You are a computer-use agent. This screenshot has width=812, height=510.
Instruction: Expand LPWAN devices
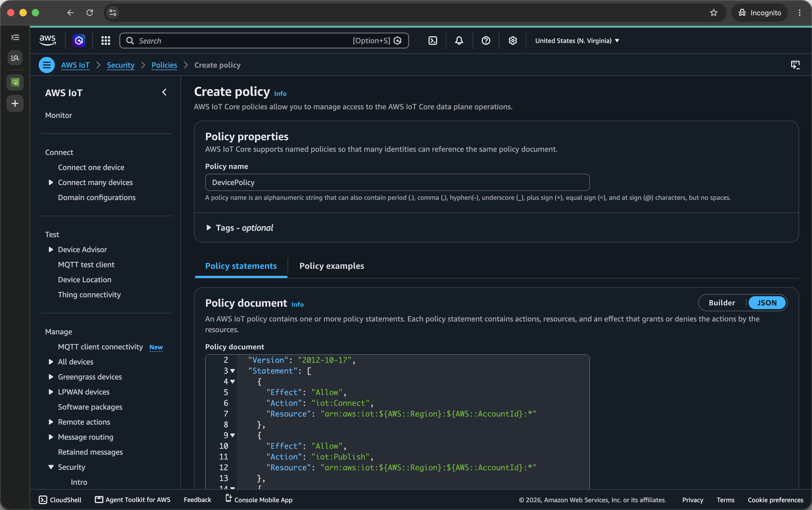click(51, 392)
